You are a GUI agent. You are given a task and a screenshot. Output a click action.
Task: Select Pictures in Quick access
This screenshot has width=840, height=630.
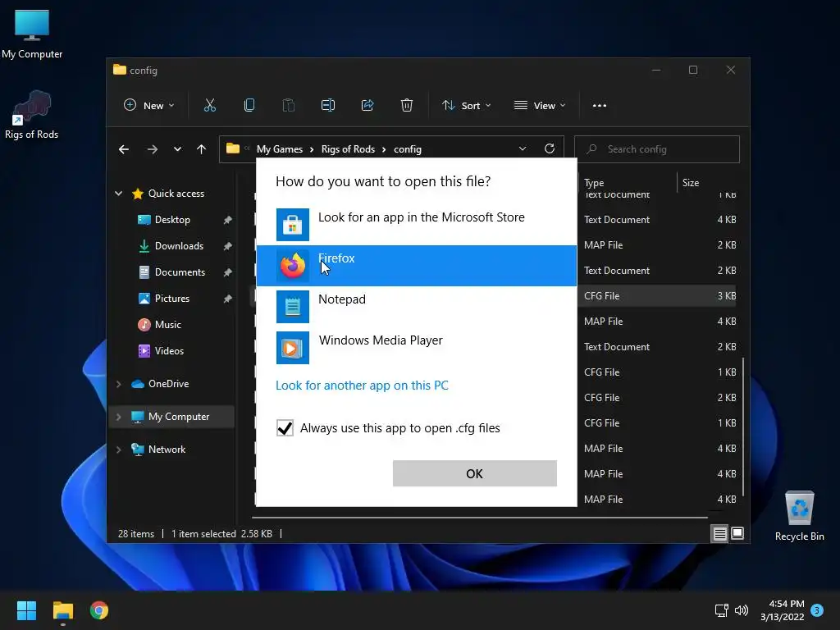click(x=172, y=299)
